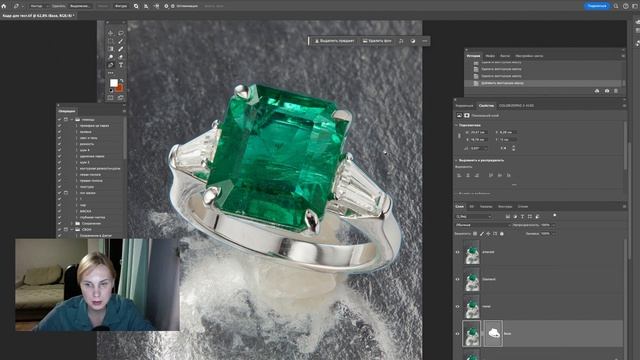Create new document from current state

coord(597,91)
